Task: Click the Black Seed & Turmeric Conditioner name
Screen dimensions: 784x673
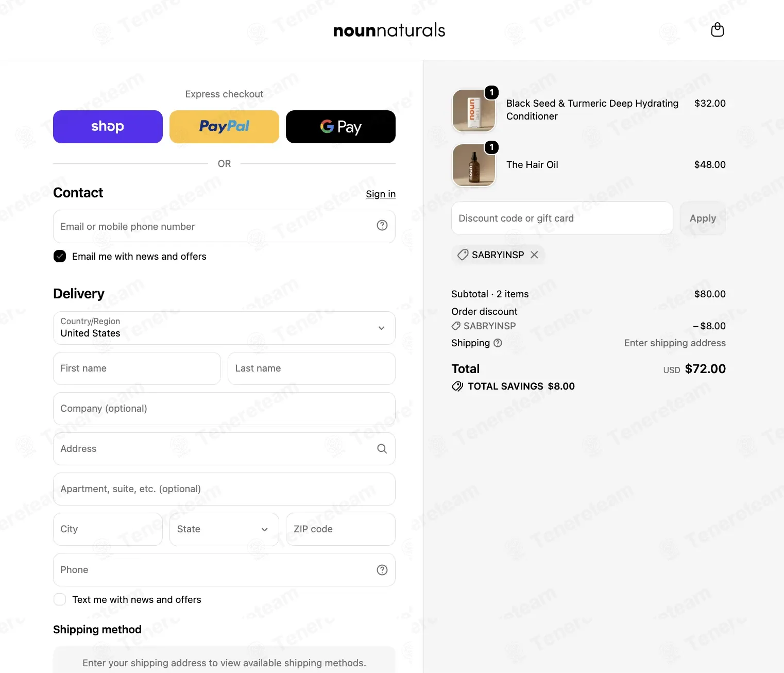Action: click(592, 110)
